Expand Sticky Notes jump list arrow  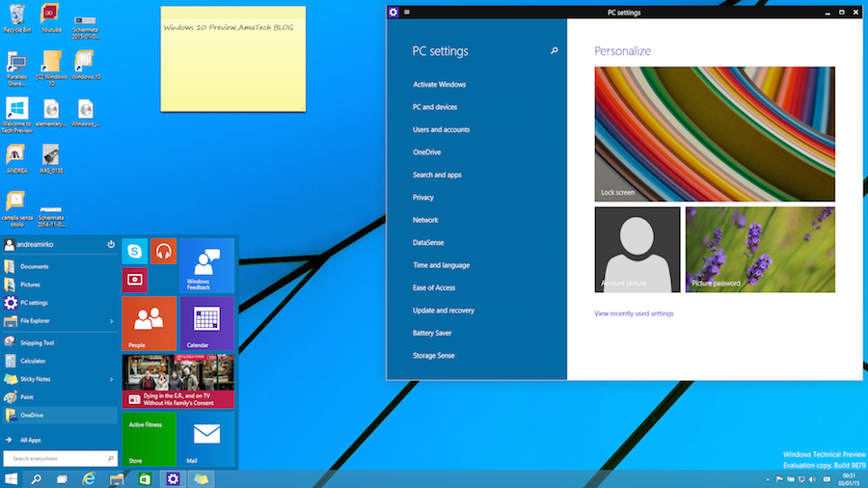point(111,379)
